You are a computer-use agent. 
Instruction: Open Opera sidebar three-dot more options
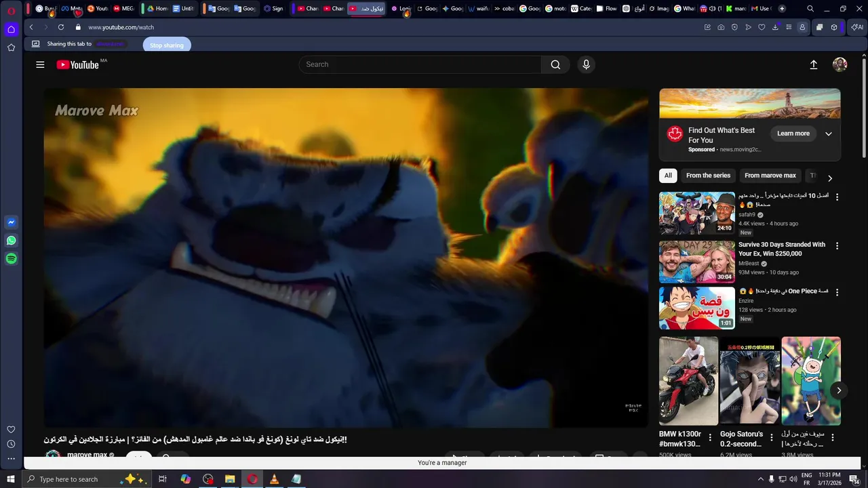(x=11, y=459)
